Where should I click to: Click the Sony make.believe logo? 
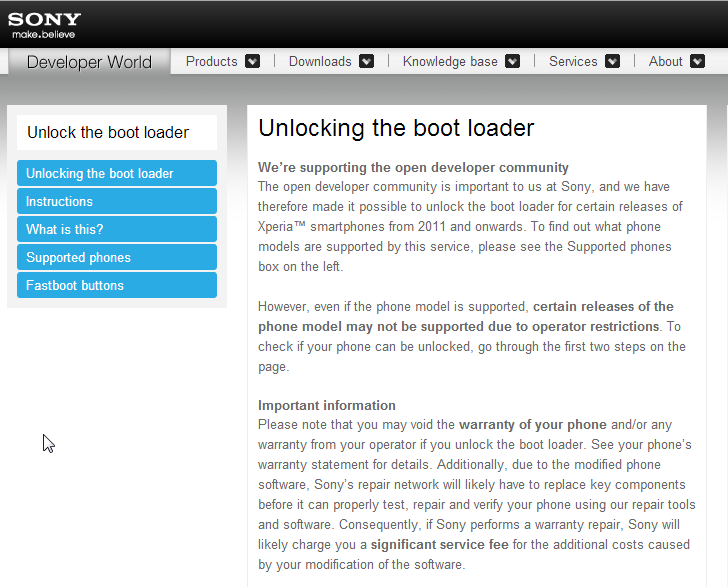[x=44, y=25]
